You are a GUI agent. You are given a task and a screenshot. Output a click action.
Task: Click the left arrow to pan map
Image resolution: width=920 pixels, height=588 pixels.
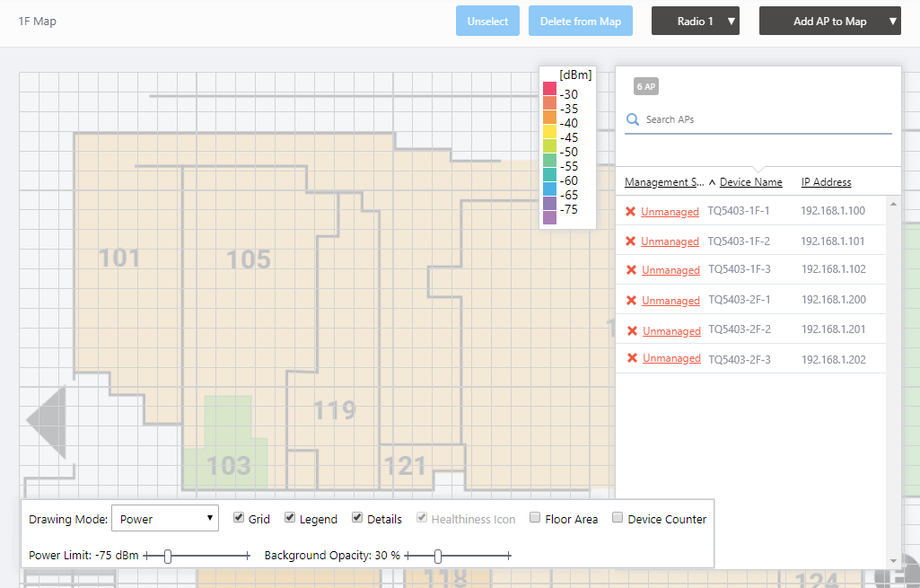point(47,420)
